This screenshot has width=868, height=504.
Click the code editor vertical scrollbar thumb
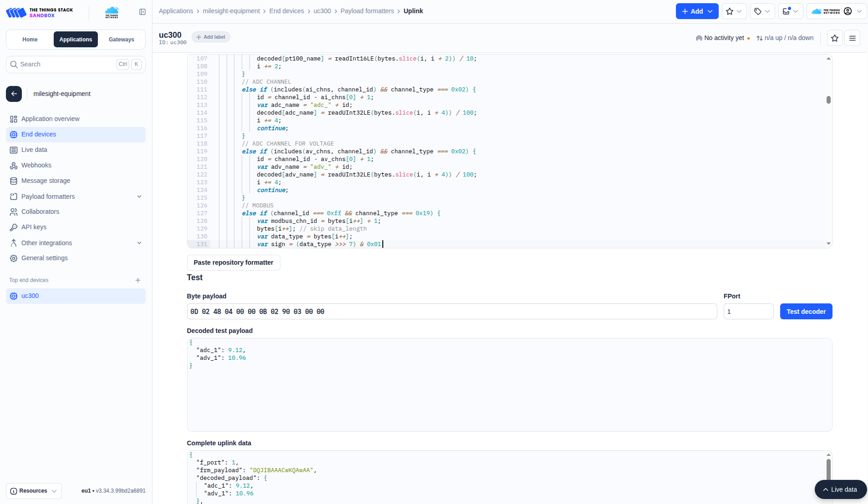[828, 100]
